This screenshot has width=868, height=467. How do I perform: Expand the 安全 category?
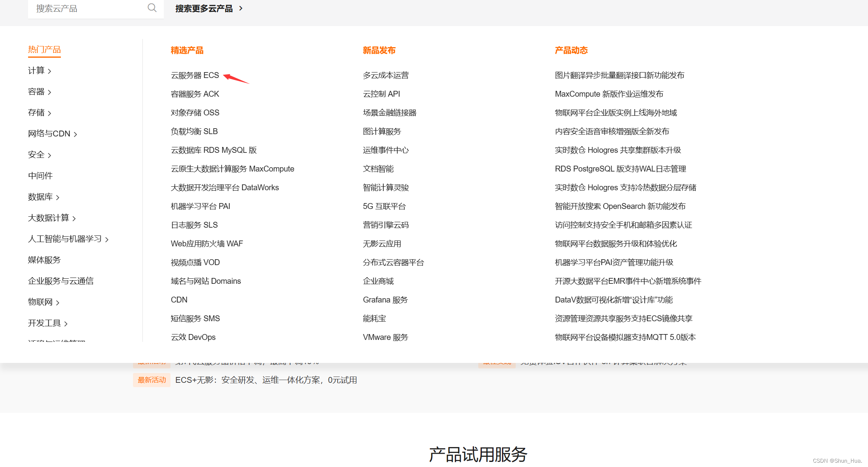click(x=39, y=155)
